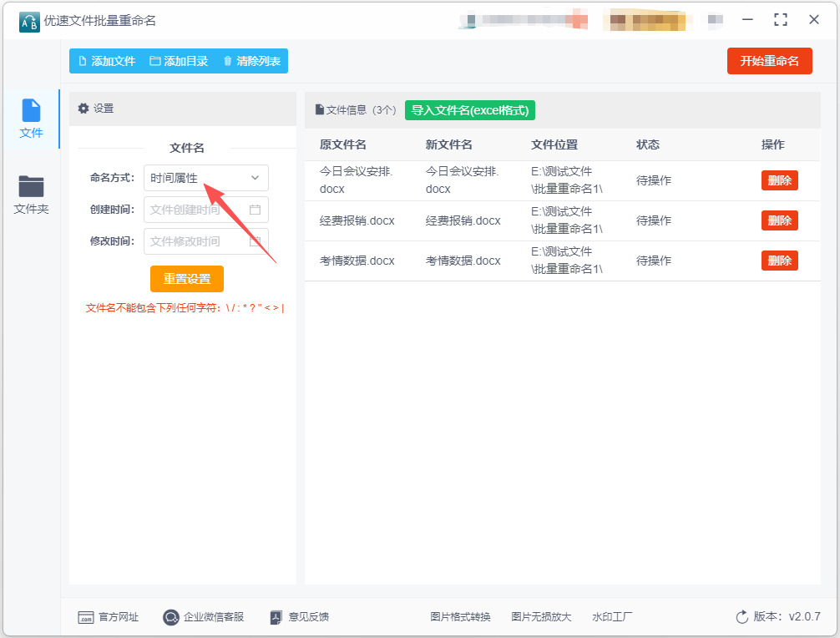Click the 重置设置 button
Image resolution: width=840 pixels, height=638 pixels.
pyautogui.click(x=187, y=279)
